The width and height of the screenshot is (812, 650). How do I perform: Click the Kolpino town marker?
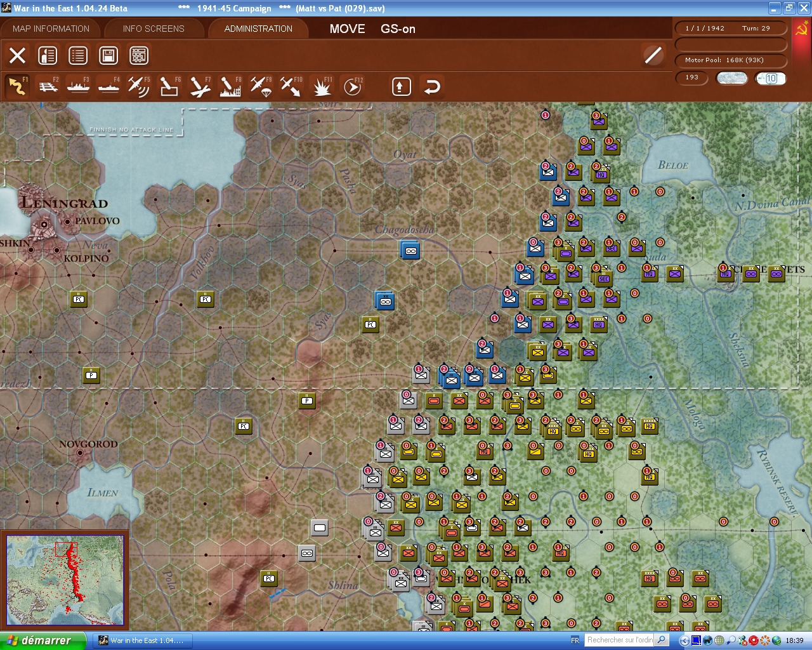coord(56,251)
